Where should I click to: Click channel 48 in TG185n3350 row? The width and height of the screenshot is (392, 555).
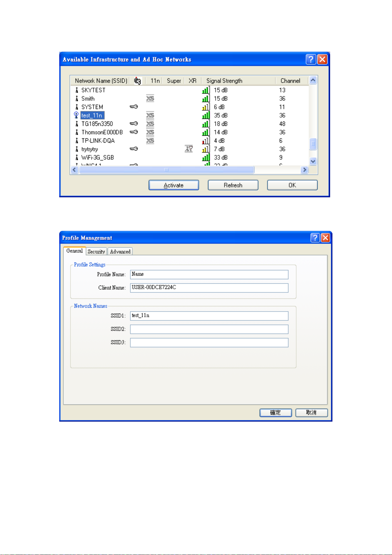tap(282, 124)
